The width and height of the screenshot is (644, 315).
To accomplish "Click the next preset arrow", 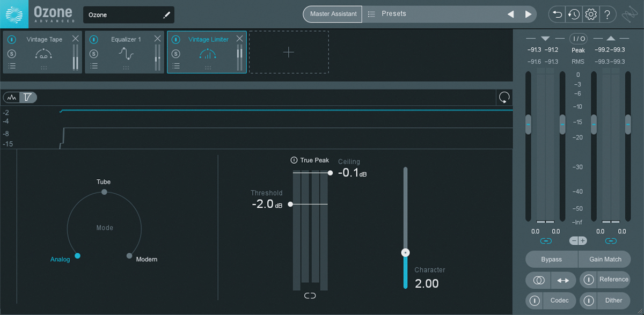I will [x=528, y=14].
